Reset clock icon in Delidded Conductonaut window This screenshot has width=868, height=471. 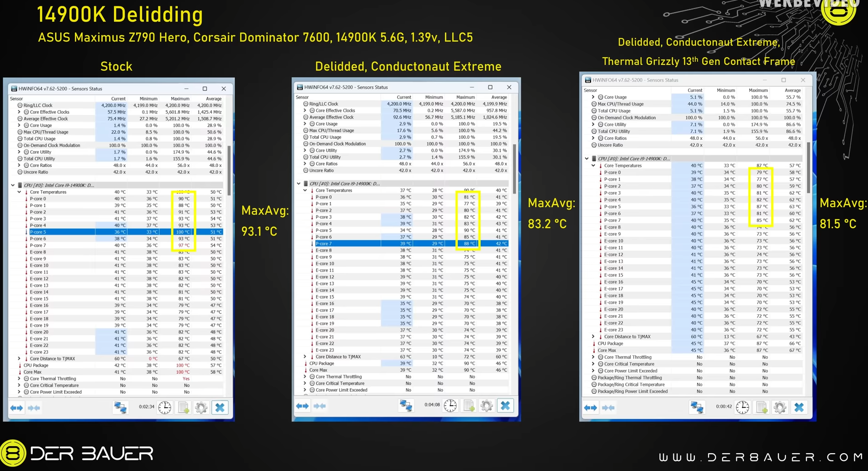pyautogui.click(x=450, y=406)
